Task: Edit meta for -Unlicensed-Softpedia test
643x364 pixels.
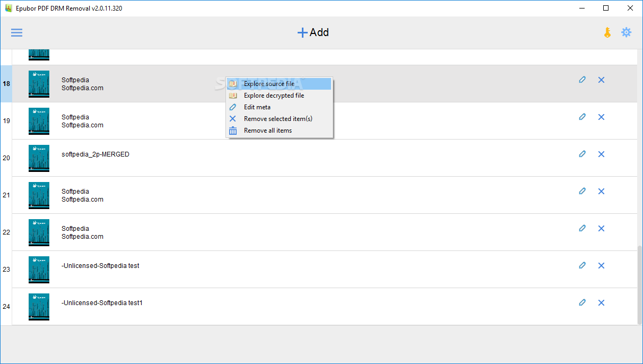Action: coord(582,265)
